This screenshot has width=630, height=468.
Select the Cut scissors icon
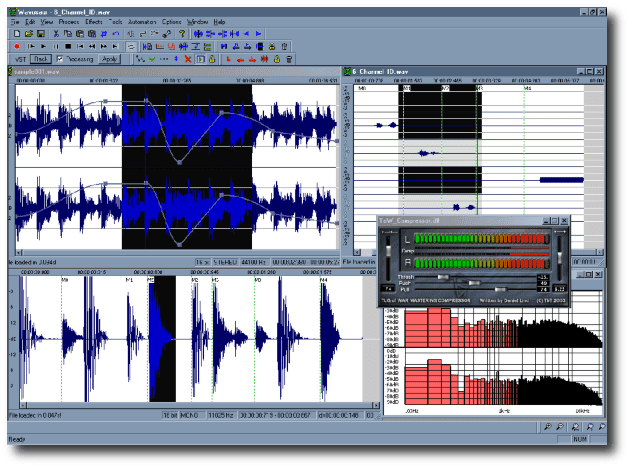point(56,33)
